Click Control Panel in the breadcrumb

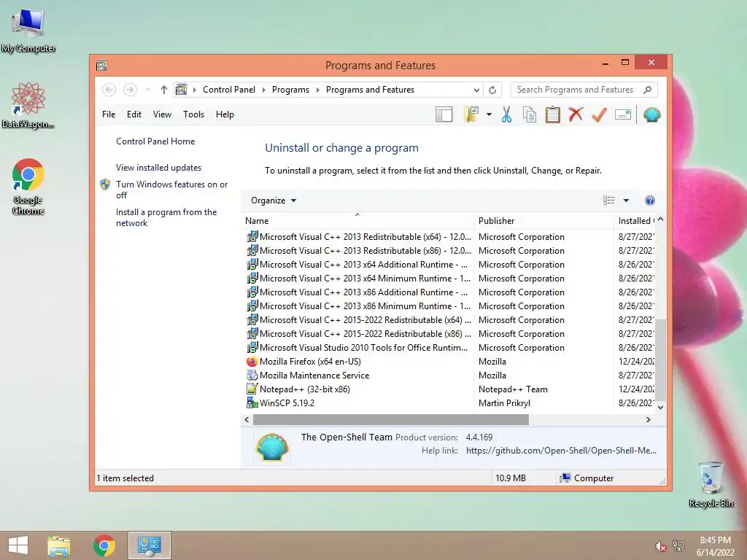229,90
